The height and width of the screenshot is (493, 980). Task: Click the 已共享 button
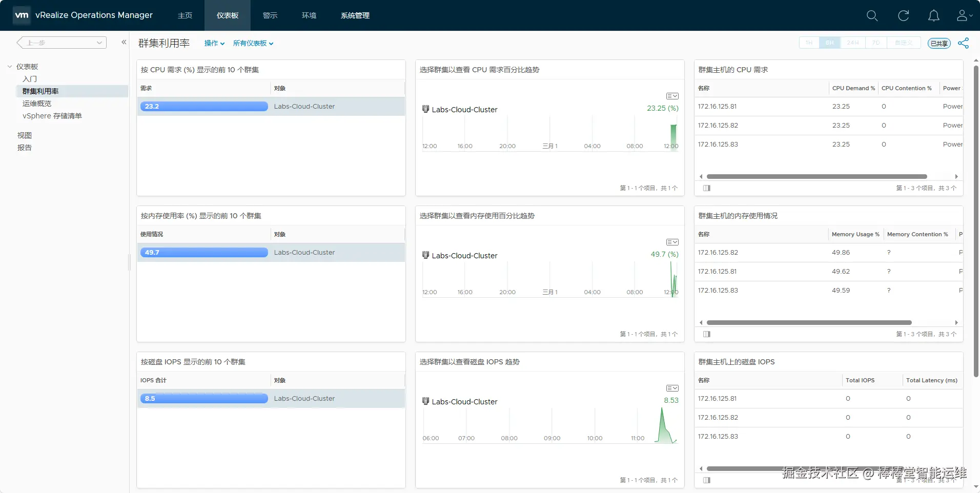pos(939,44)
